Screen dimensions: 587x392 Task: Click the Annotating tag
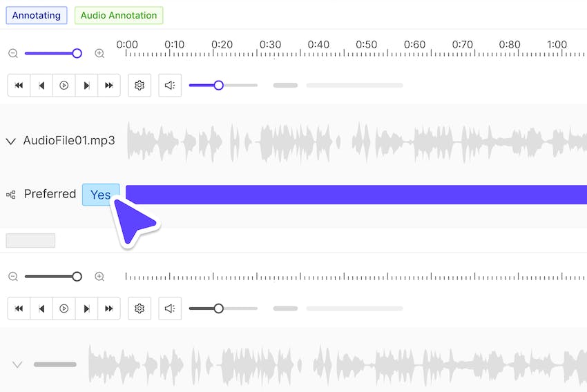tap(37, 15)
